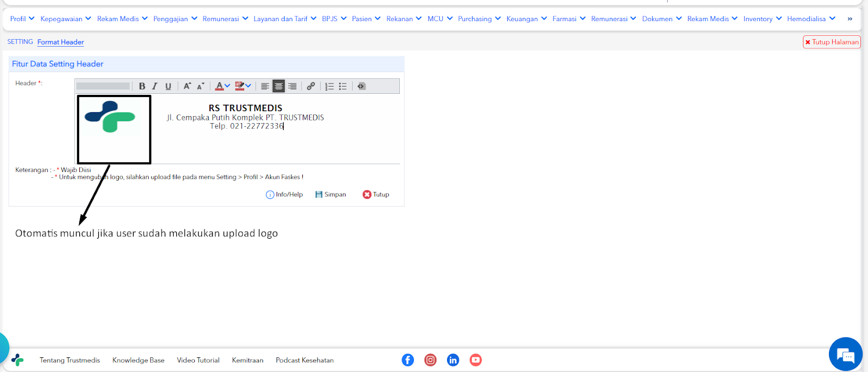
Task: Click the SETTING breadcrumb text
Action: pos(20,42)
